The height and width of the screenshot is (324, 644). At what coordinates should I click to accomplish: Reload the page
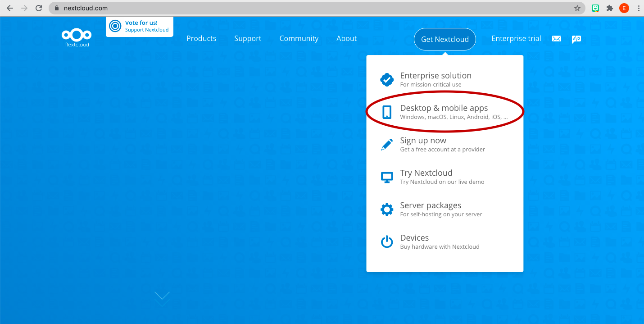[x=39, y=8]
